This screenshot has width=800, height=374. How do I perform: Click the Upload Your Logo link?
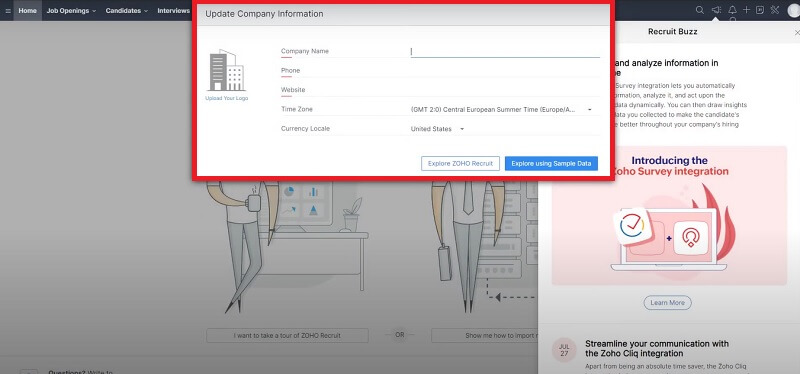[x=227, y=98]
